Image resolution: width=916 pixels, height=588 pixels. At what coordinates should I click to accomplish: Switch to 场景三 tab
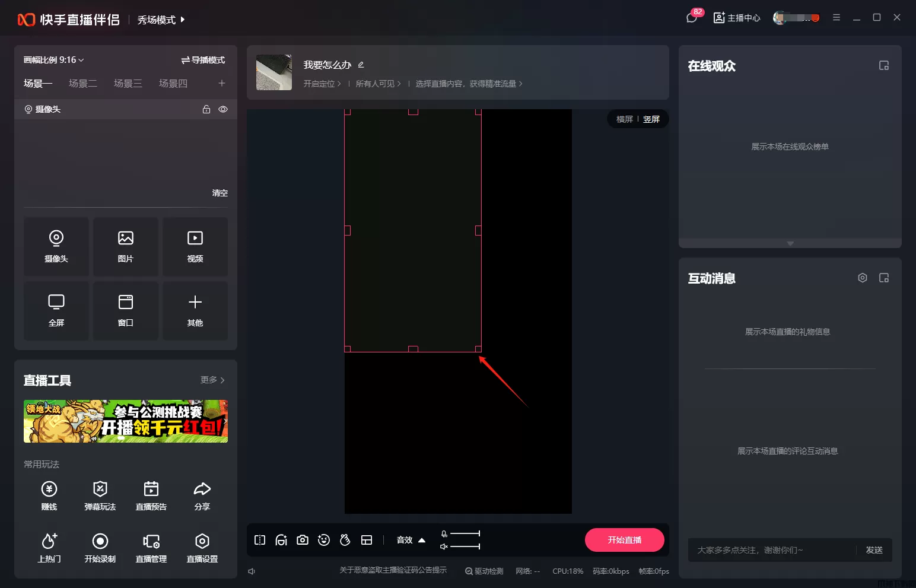pos(128,84)
